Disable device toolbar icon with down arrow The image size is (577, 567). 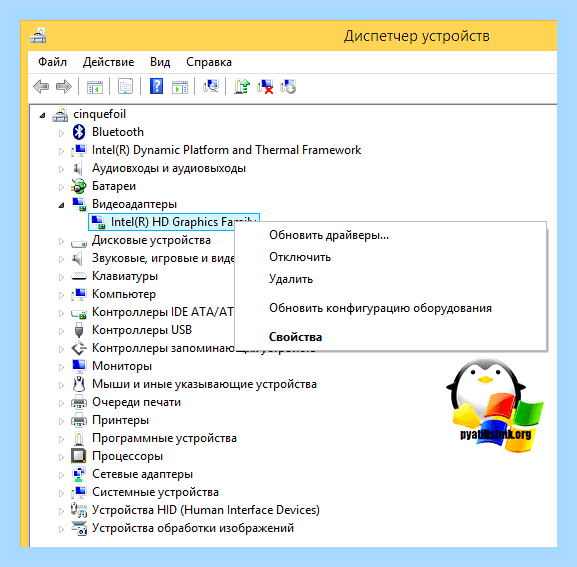(x=288, y=87)
